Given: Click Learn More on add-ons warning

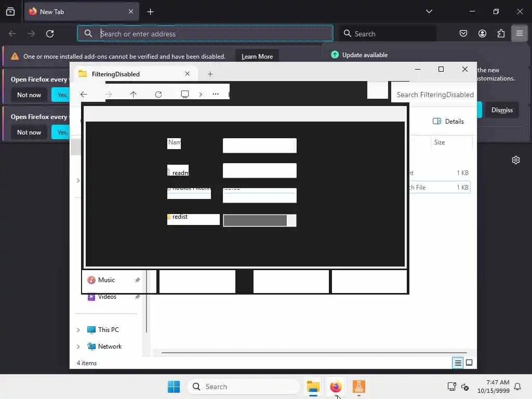Looking at the screenshot, I should click(x=257, y=56).
